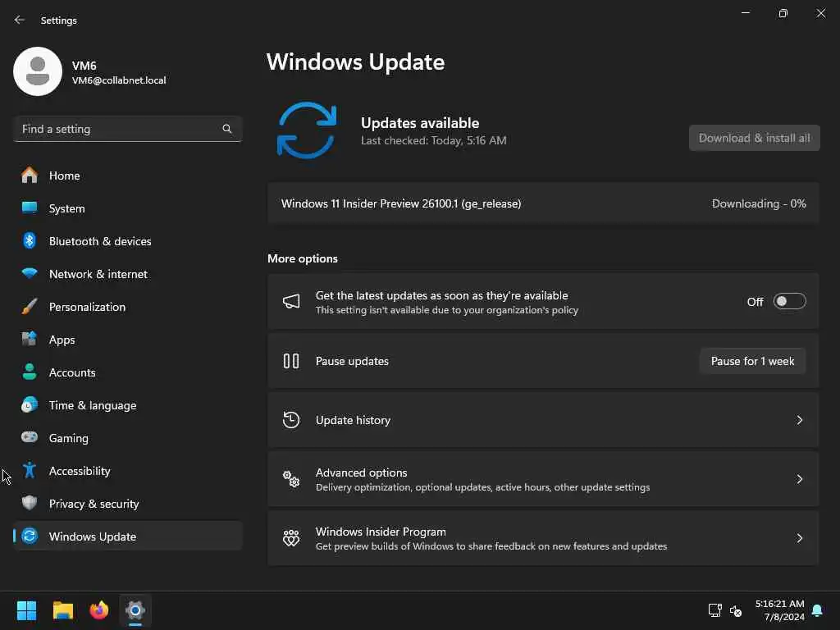The width and height of the screenshot is (840, 630).
Task: Restore down the Settings window
Action: click(x=783, y=13)
